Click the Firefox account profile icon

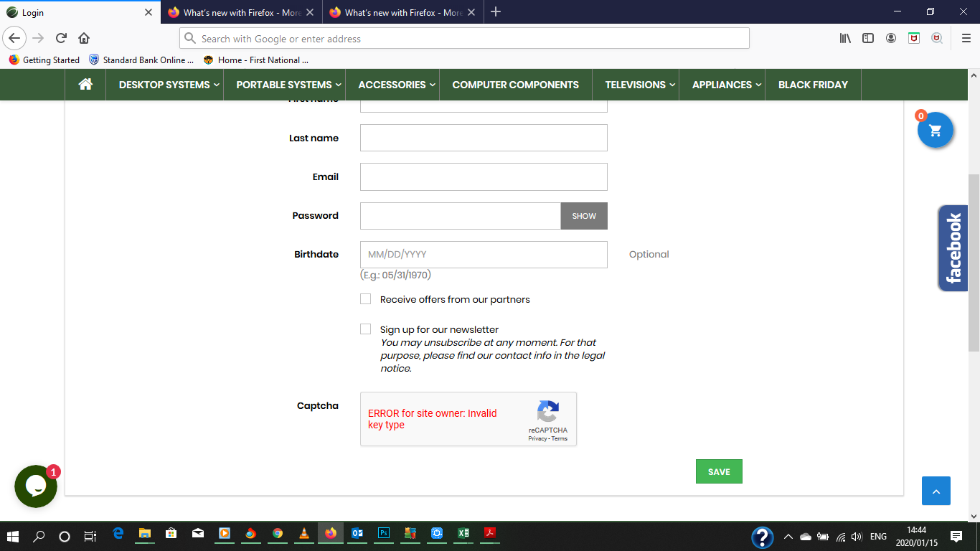(891, 38)
